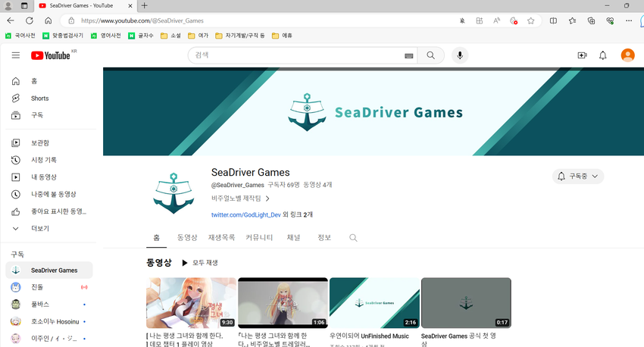Open SeaDriver Games subscription in sidebar
The image size is (644, 347).
(49, 270)
